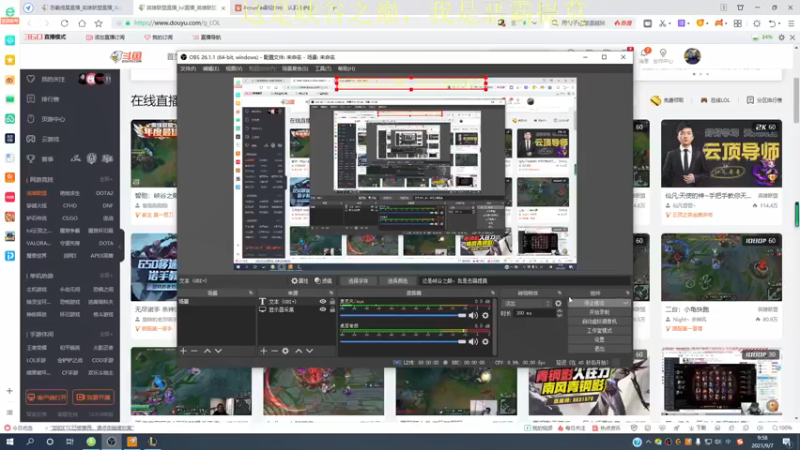The height and width of the screenshot is (450, 800).
Task: Mute the desktop audio speaker icon
Action: point(473,341)
